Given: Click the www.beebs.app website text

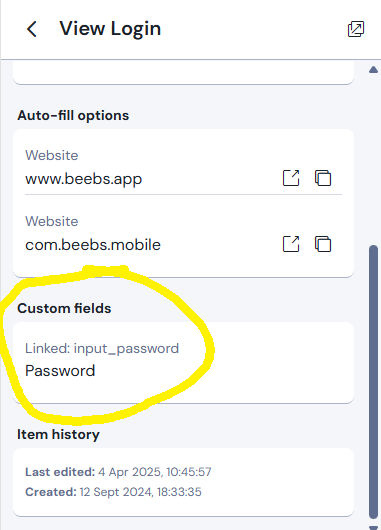Looking at the screenshot, I should (84, 179).
